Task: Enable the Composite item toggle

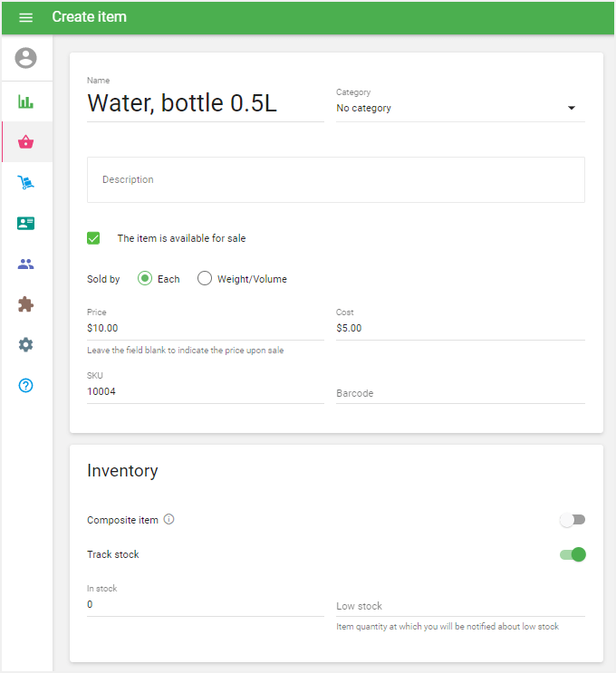Action: [x=573, y=520]
